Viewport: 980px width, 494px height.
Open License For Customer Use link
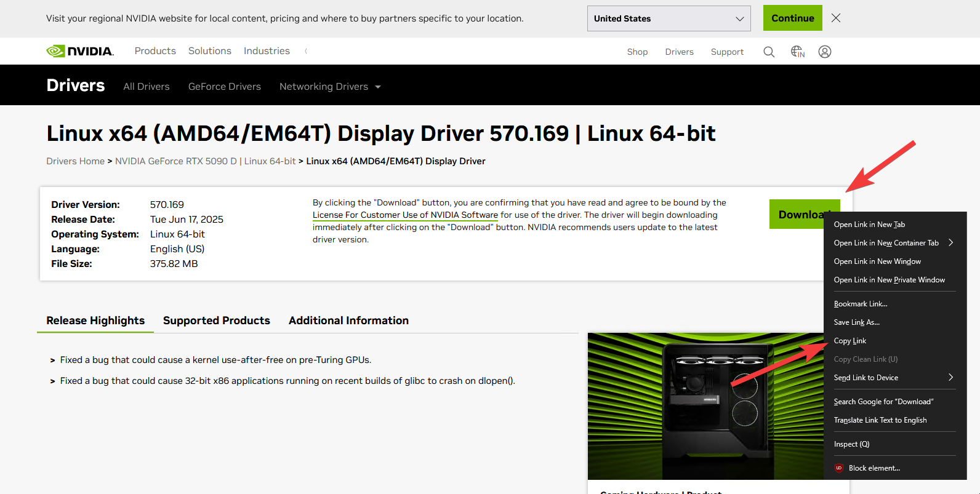click(x=405, y=215)
